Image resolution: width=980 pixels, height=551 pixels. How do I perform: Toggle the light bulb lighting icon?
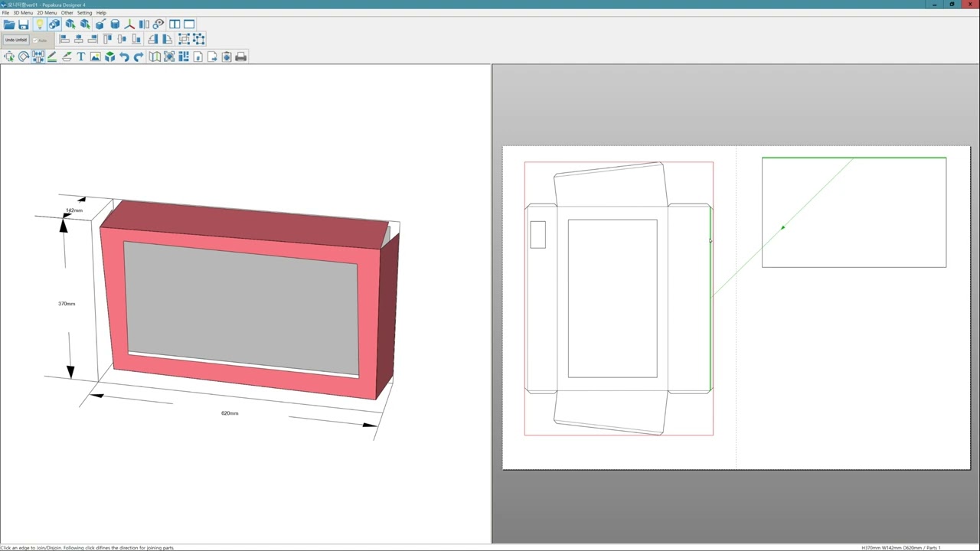click(40, 24)
